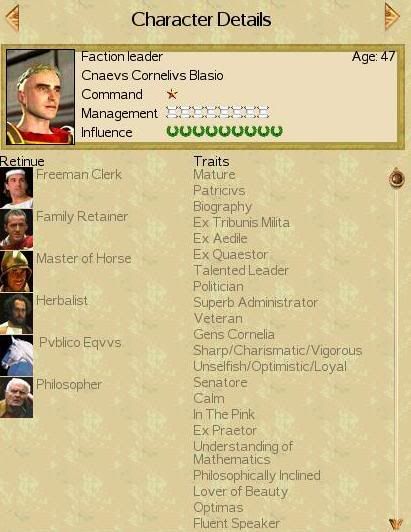Select the Herbalist retinue portrait
Viewport: 411px width, 532px height.
pos(16,314)
